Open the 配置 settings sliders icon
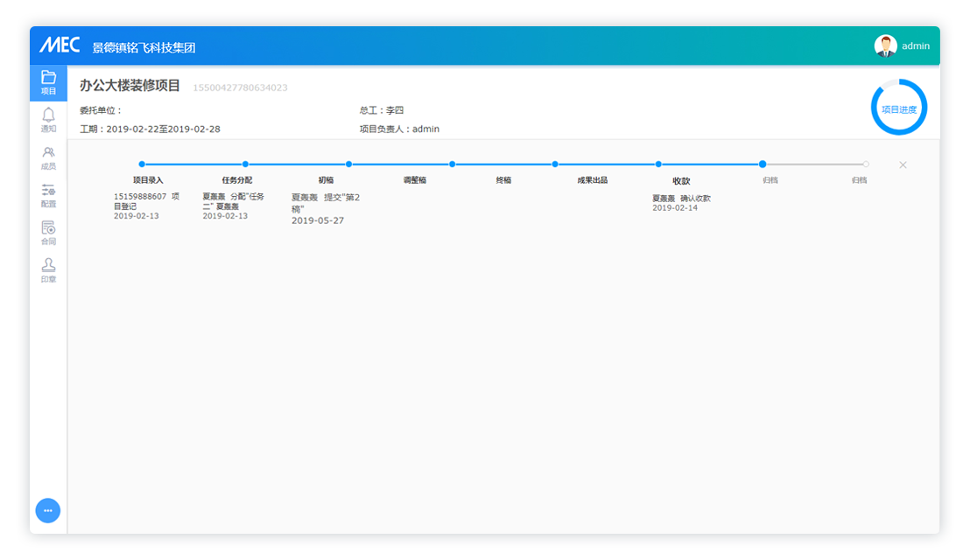 tap(48, 195)
